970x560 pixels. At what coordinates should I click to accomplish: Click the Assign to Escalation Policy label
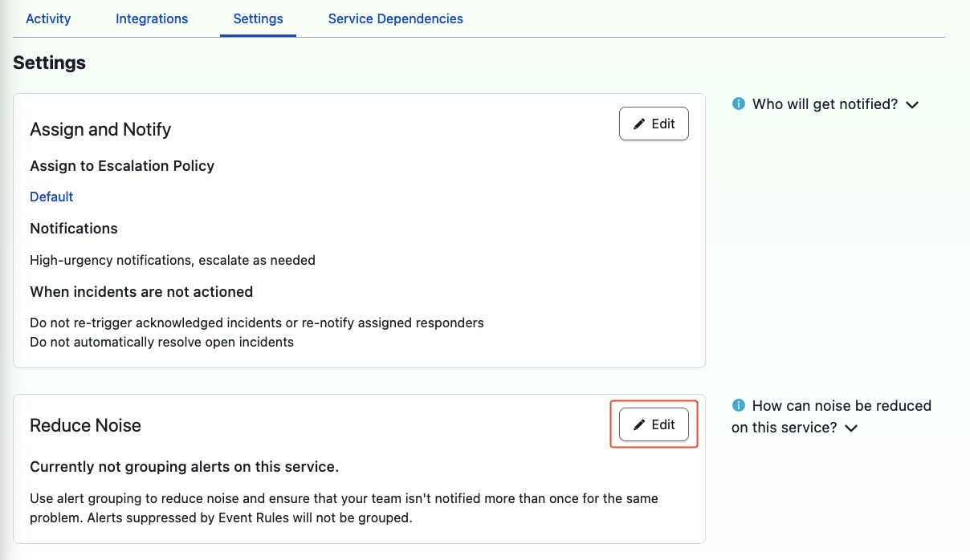[122, 166]
